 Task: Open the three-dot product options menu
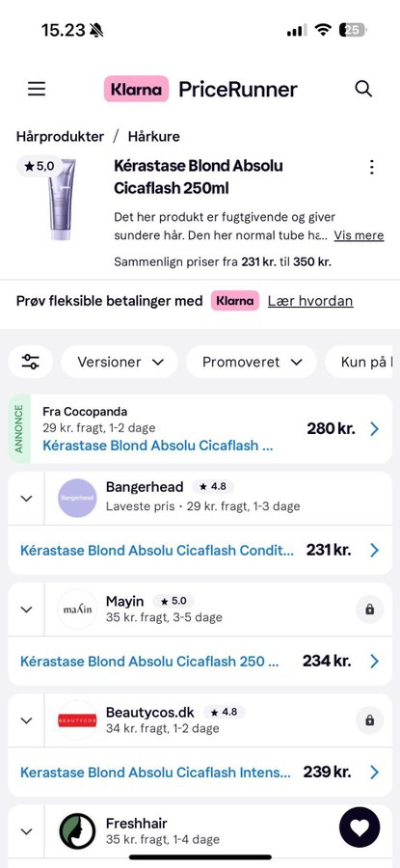click(372, 167)
